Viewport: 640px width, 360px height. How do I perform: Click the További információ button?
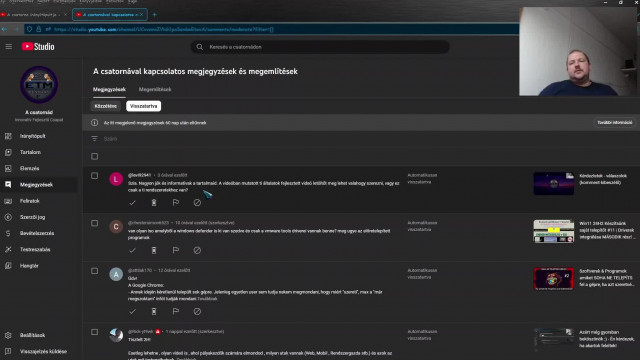(614, 122)
